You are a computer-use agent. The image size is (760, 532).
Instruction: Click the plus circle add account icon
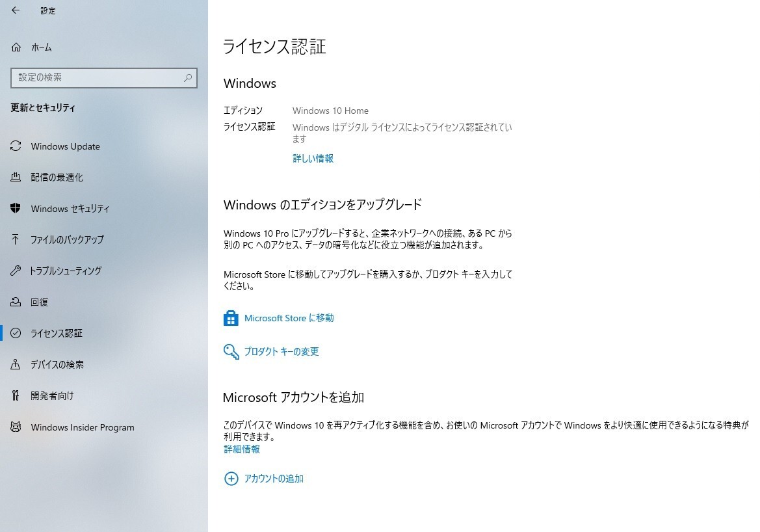tap(231, 479)
